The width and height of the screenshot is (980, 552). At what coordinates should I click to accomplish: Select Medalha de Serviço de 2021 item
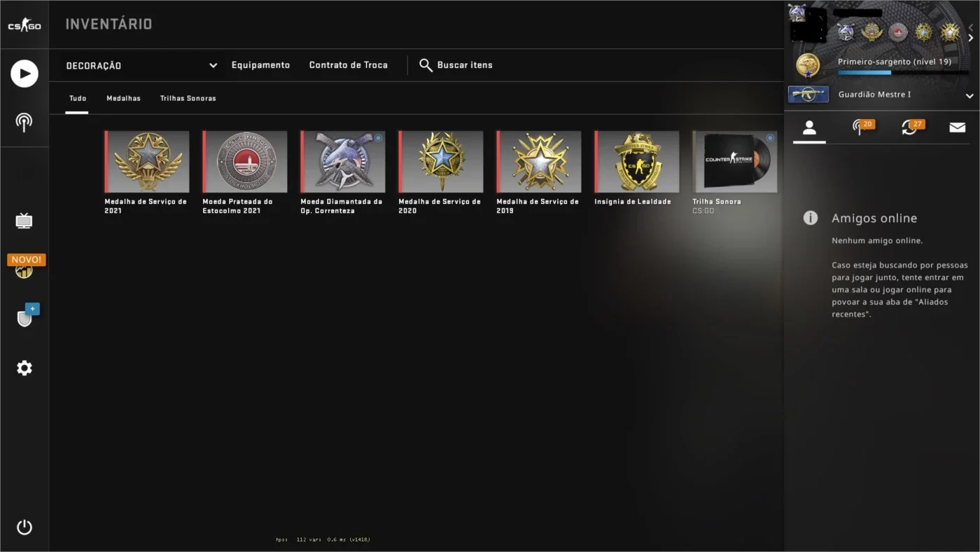click(x=147, y=172)
